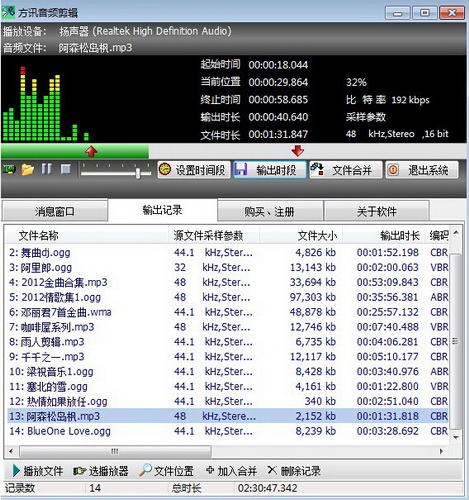Click the volume slider handle

[138, 173]
